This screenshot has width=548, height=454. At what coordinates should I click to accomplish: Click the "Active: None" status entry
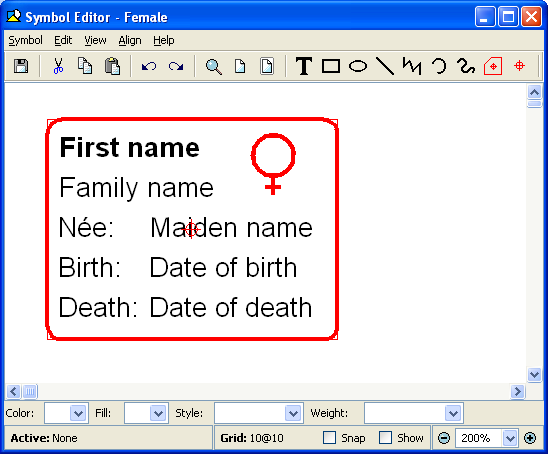44,438
